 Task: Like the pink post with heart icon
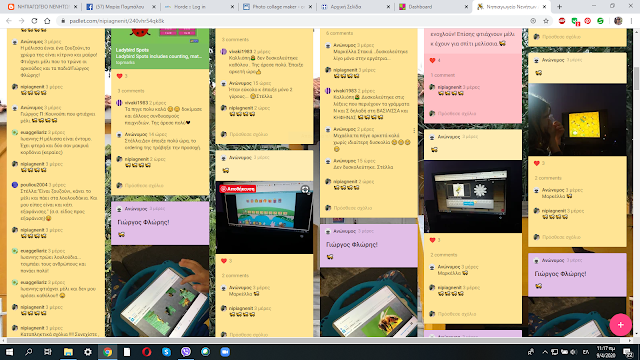(433, 60)
